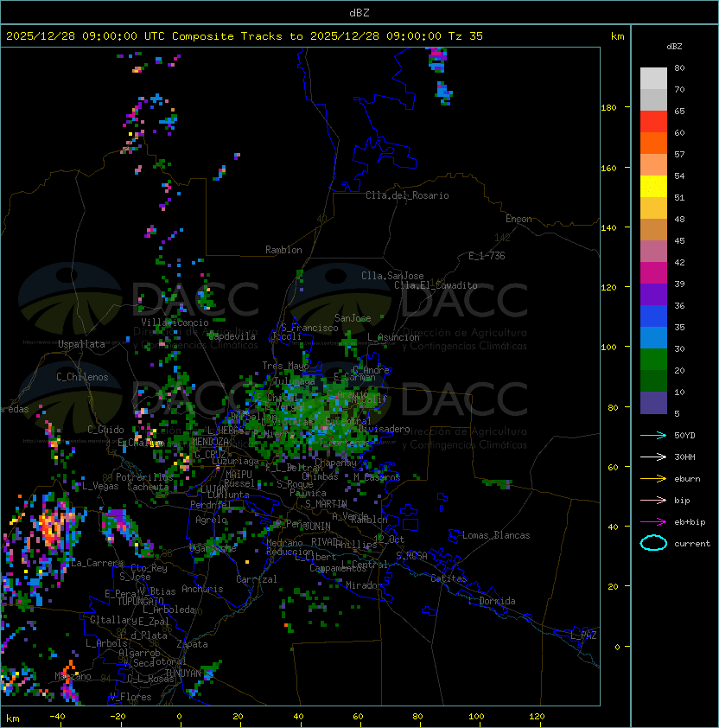Click the eburn legend label
Viewport: 719px width, 728px height.
click(687, 479)
